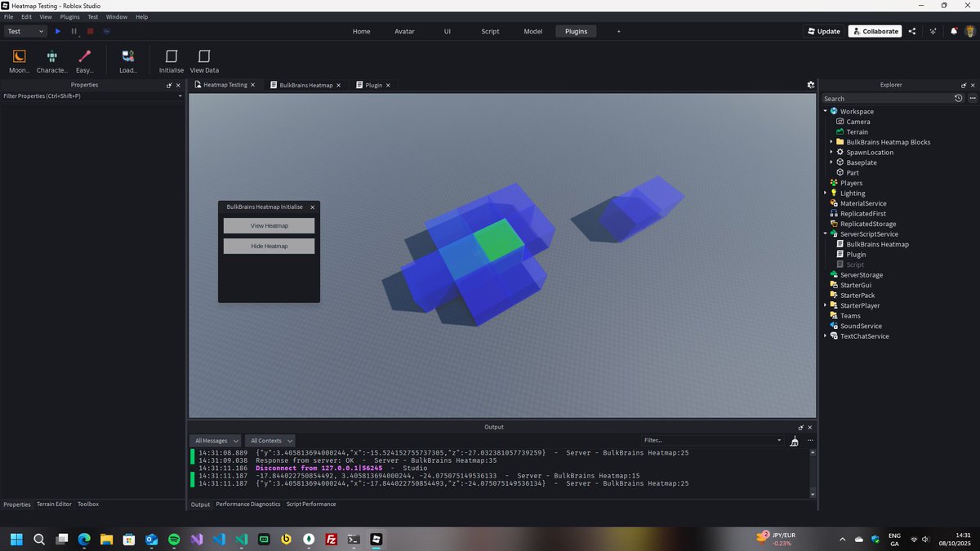This screenshot has width=980, height=551.
Task: Open the share icon next to Collaborate
Action: tap(912, 31)
